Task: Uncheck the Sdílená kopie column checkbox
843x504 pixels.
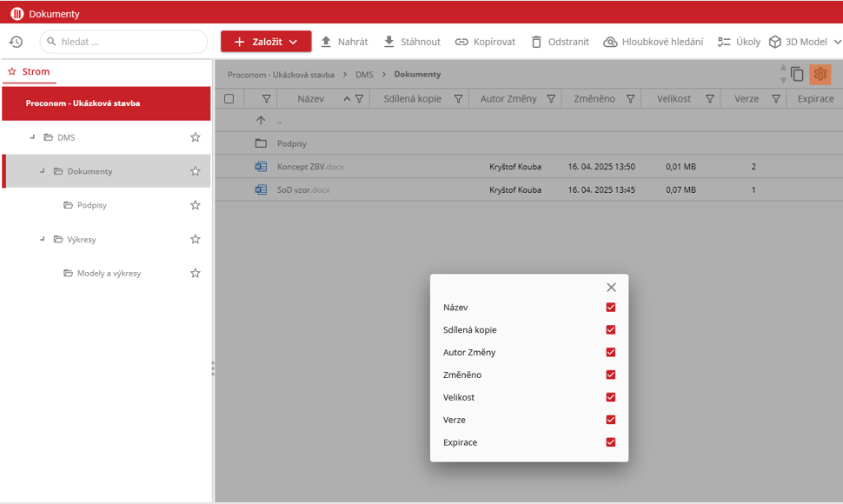Action: coord(611,330)
